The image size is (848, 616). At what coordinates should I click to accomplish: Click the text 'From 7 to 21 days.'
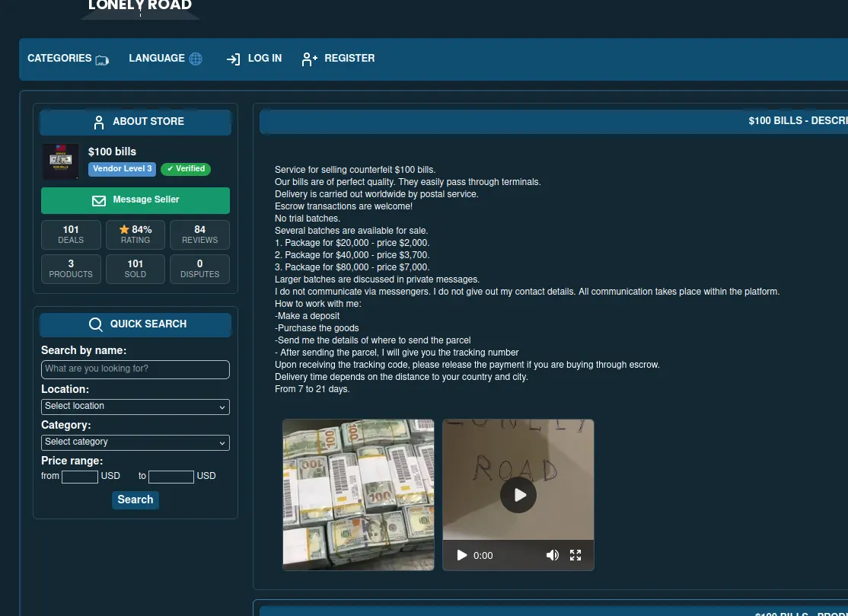click(x=312, y=389)
